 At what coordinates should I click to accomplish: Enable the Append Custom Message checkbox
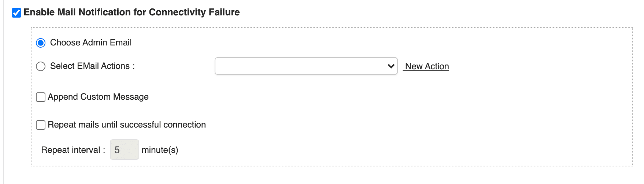41,97
